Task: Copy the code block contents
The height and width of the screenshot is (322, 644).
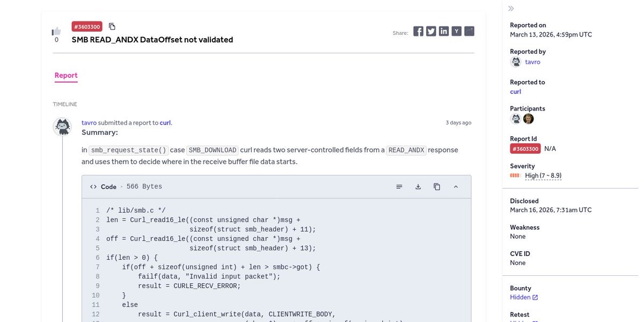Action: 437,187
